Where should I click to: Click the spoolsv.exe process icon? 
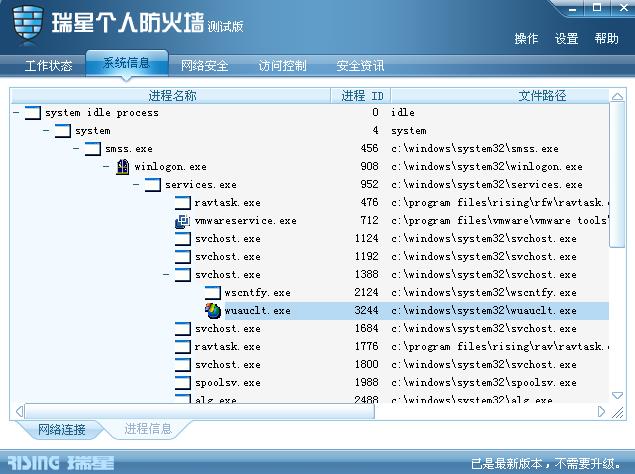pos(183,382)
